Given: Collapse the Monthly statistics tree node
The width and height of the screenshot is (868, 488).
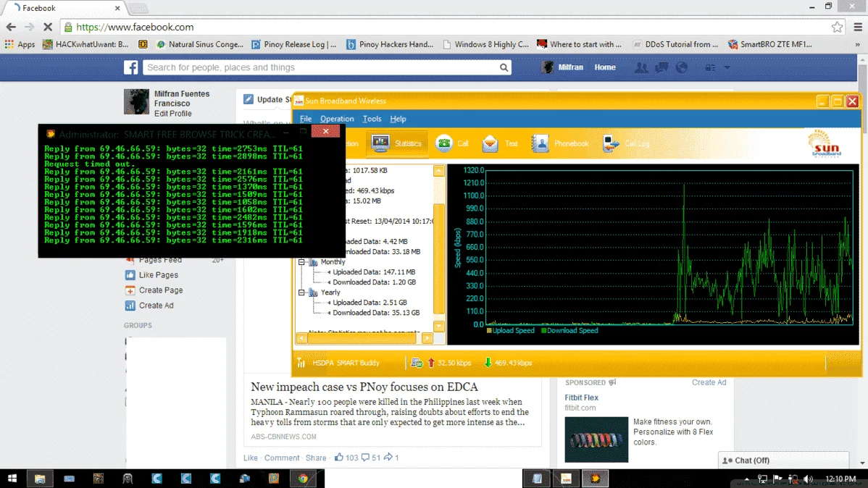Looking at the screenshot, I should click(x=301, y=262).
